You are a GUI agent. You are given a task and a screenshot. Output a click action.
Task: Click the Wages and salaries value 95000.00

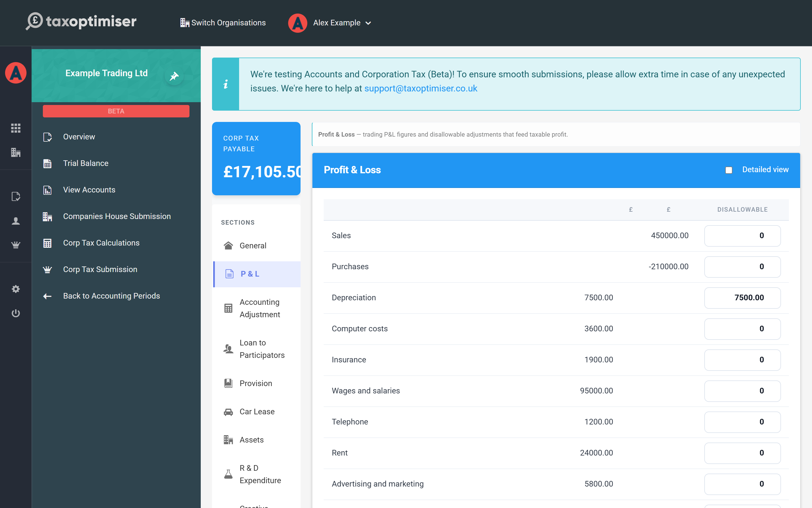[596, 391]
